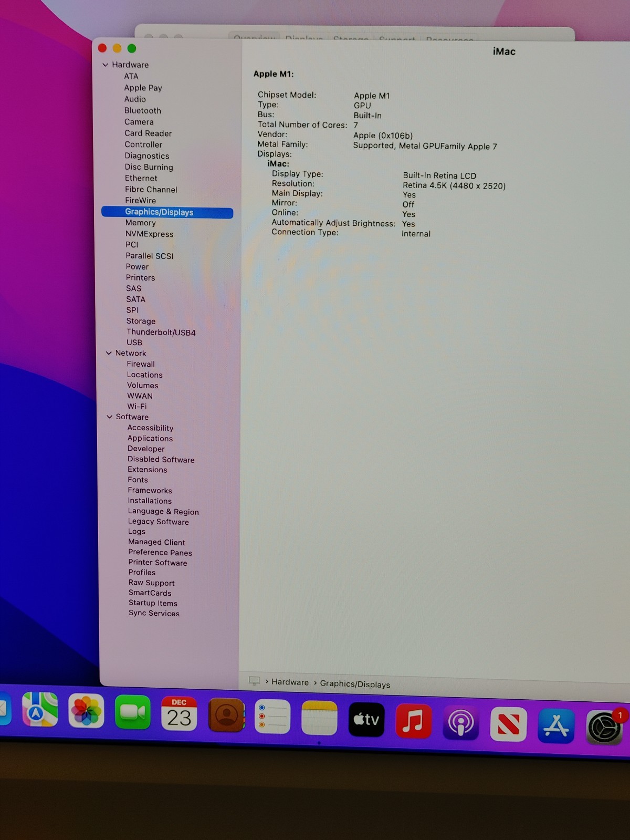Open System Preferences with badge
The height and width of the screenshot is (840, 630).
click(604, 728)
